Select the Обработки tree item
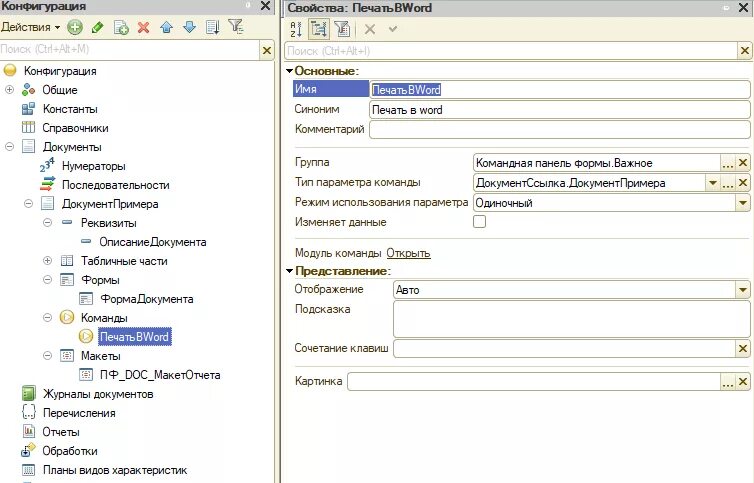Viewport: 754px width, 483px height. coord(70,451)
